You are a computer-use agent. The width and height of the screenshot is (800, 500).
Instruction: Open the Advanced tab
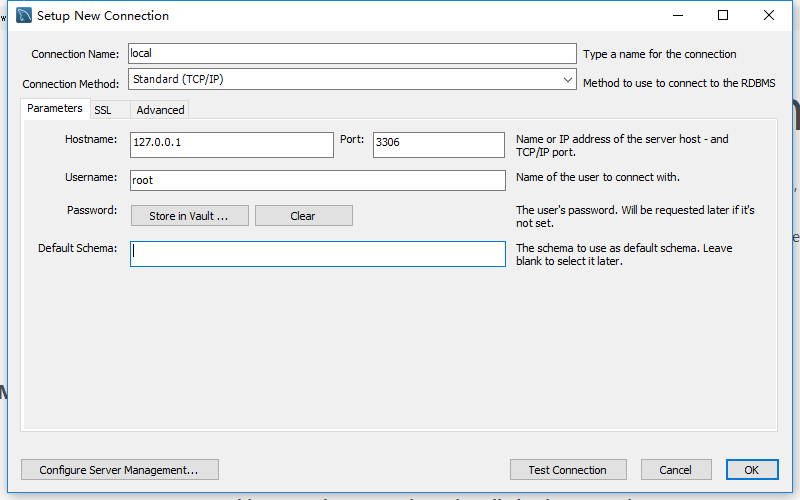(x=160, y=110)
